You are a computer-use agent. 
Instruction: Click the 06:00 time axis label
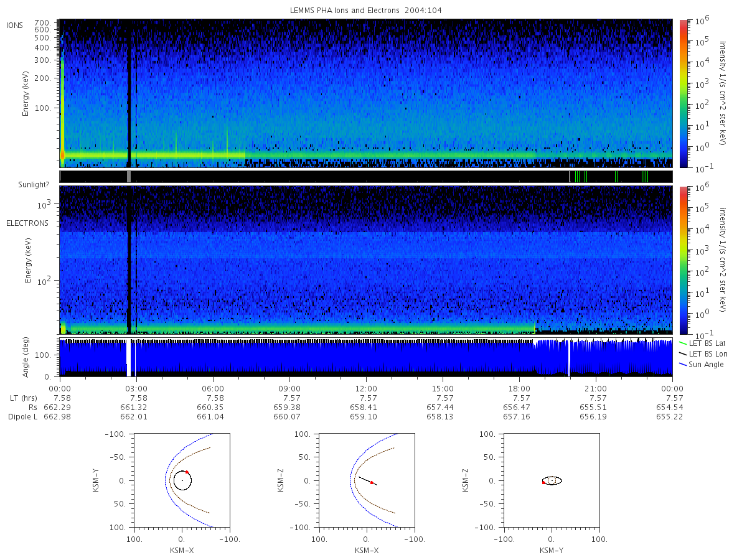pos(214,388)
